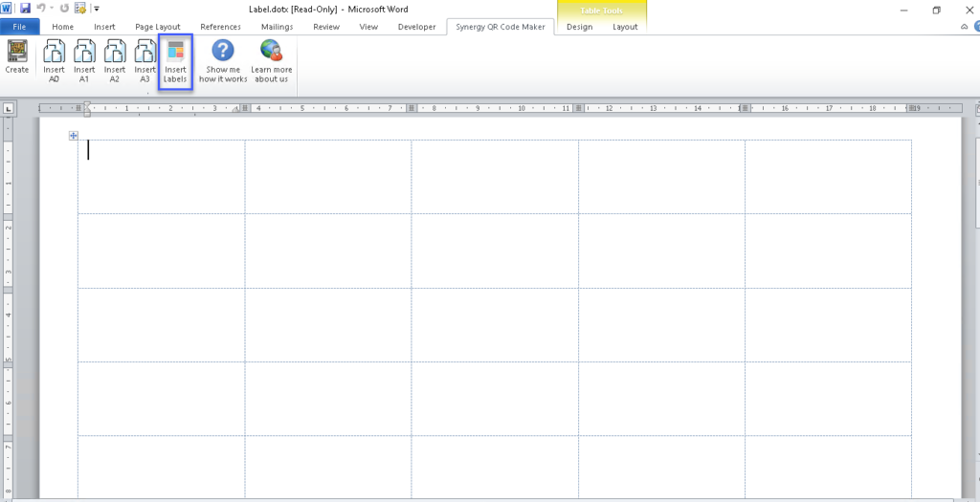This screenshot has width=980, height=502.
Task: Open the Table Tools Design tab
Action: [579, 27]
